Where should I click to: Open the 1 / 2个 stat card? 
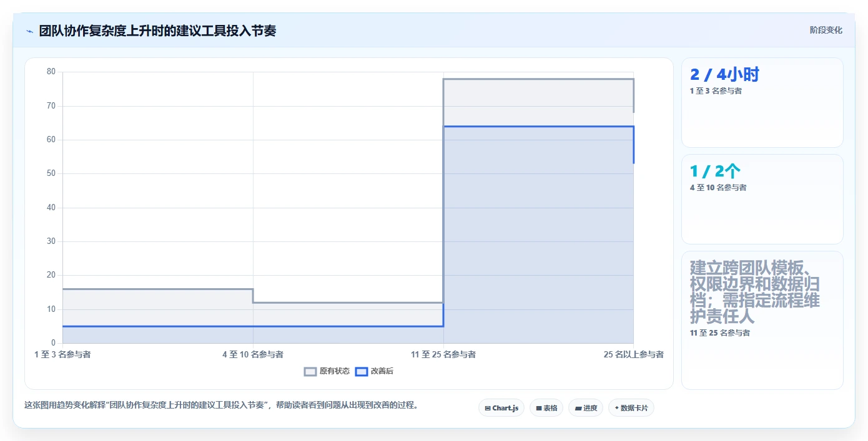[762, 199]
